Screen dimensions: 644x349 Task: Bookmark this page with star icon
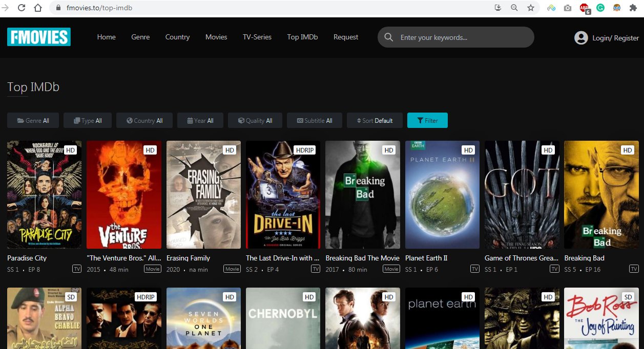tap(531, 8)
